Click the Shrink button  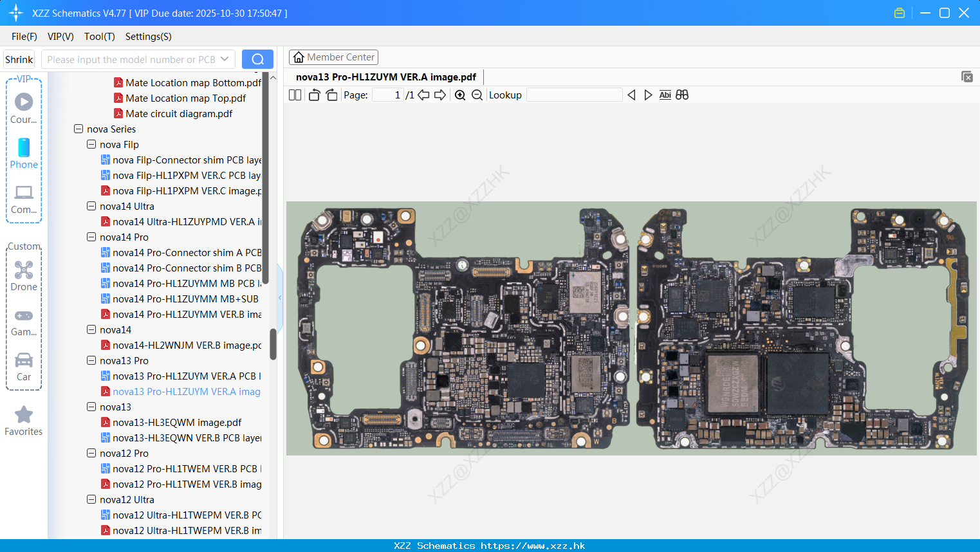[x=19, y=59]
